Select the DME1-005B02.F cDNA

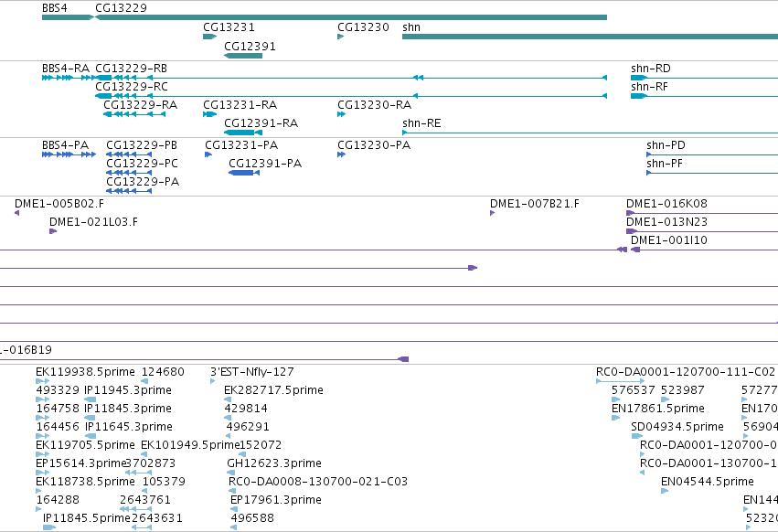point(16,213)
